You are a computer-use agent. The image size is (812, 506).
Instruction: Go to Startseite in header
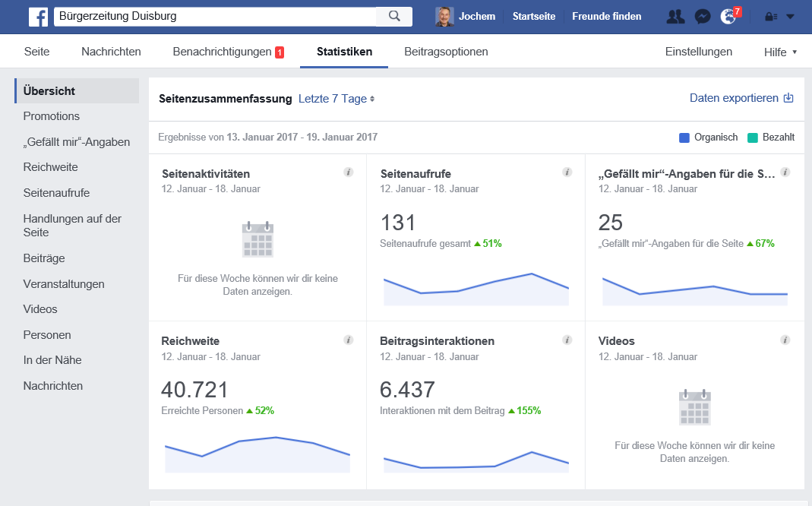point(534,17)
